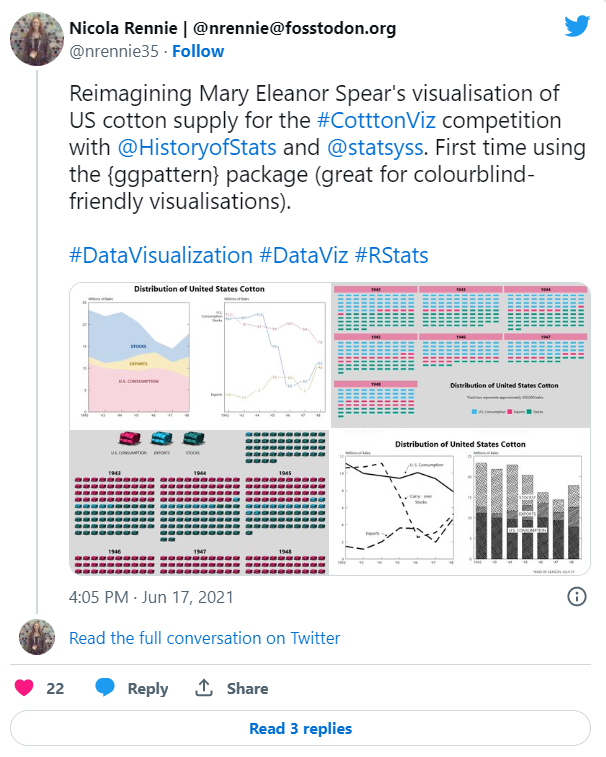The height and width of the screenshot is (757, 606).
Task: View the black-and-white bar chart image
Action: pos(461,502)
